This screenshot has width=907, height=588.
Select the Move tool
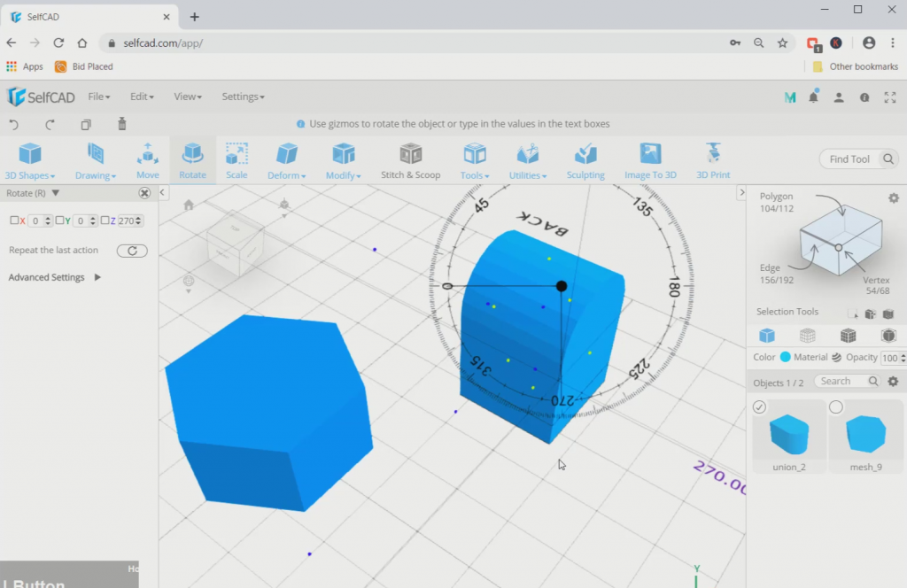click(x=147, y=158)
